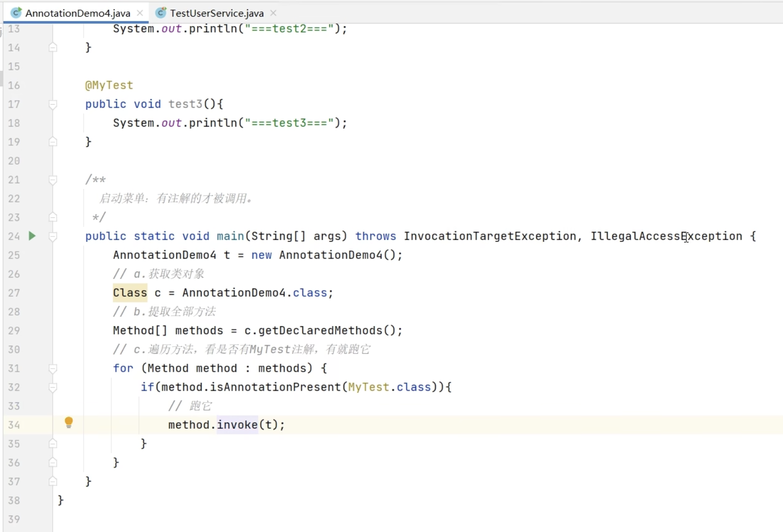Collapse the test3 method fold marker at line 17

click(x=53, y=104)
